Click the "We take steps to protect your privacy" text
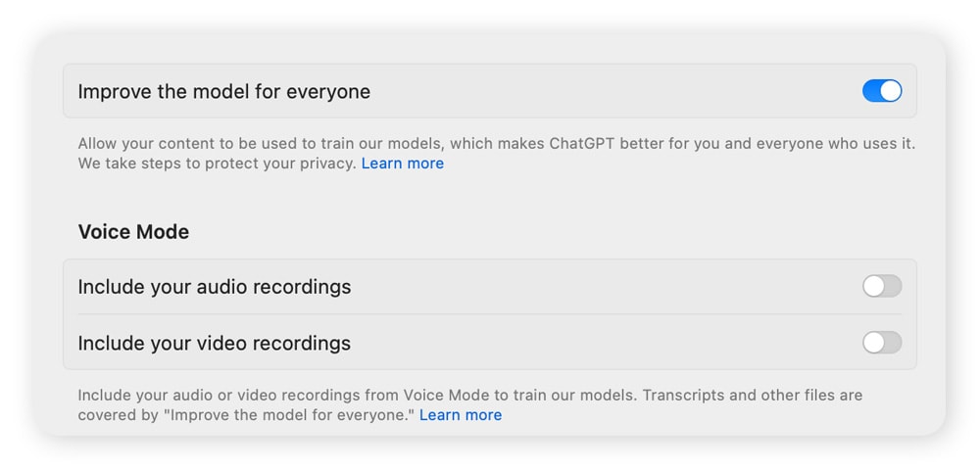Screen dimensions: 980x470 coord(217,164)
